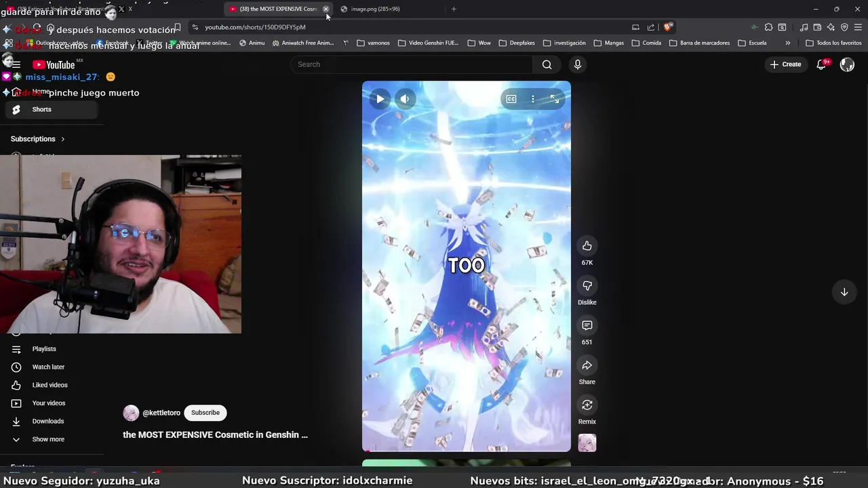Click the address bar URL youtube.com/shorts

pos(255,27)
